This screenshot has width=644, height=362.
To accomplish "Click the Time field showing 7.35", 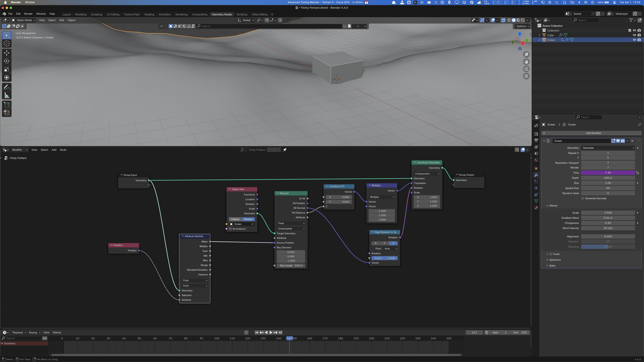I will [x=608, y=173].
